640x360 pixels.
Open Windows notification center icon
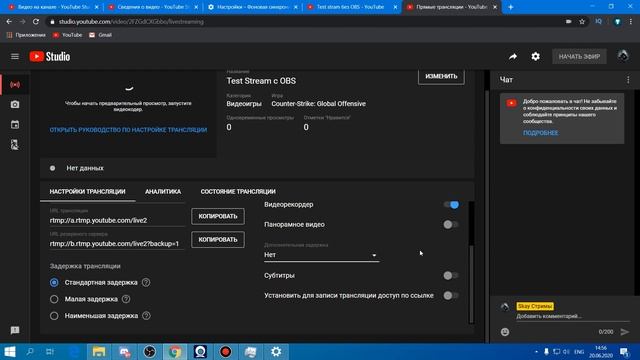click(624, 351)
